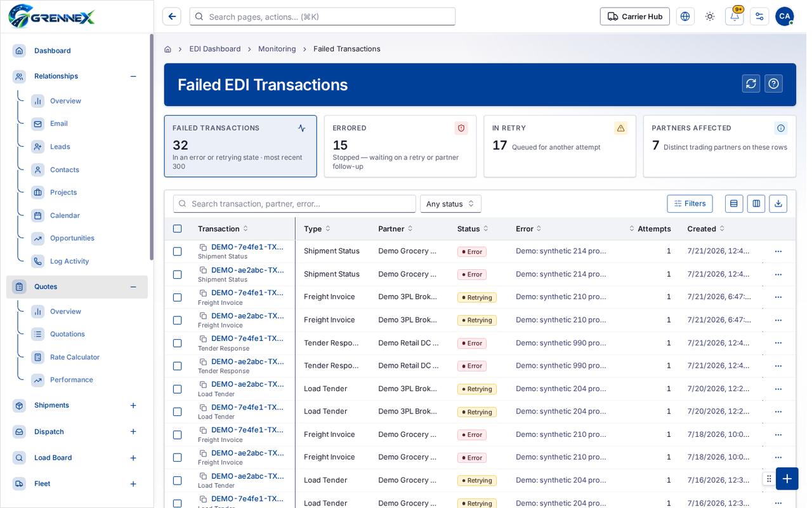The height and width of the screenshot is (508, 812).
Task: Click the search transaction input field
Action: [294, 204]
